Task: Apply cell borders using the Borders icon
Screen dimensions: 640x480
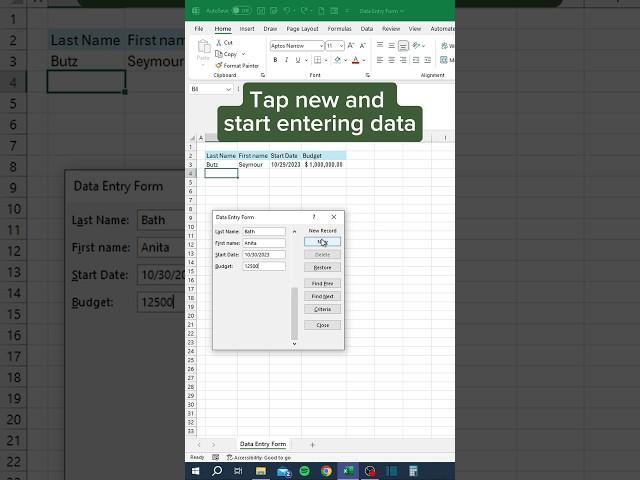Action: click(x=317, y=60)
